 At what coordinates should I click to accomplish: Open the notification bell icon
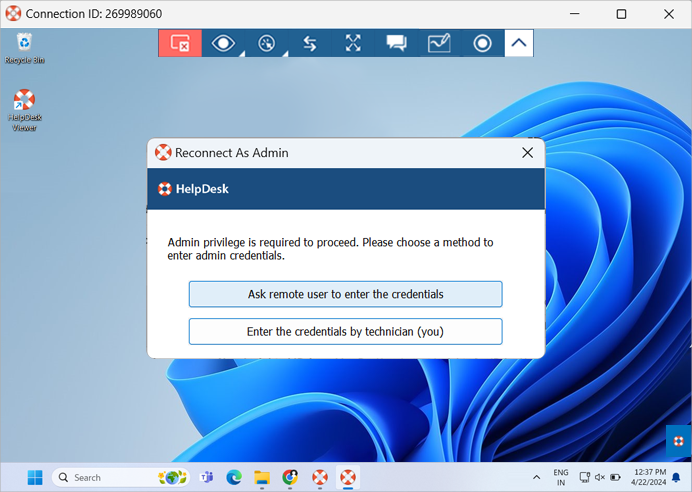tap(676, 477)
